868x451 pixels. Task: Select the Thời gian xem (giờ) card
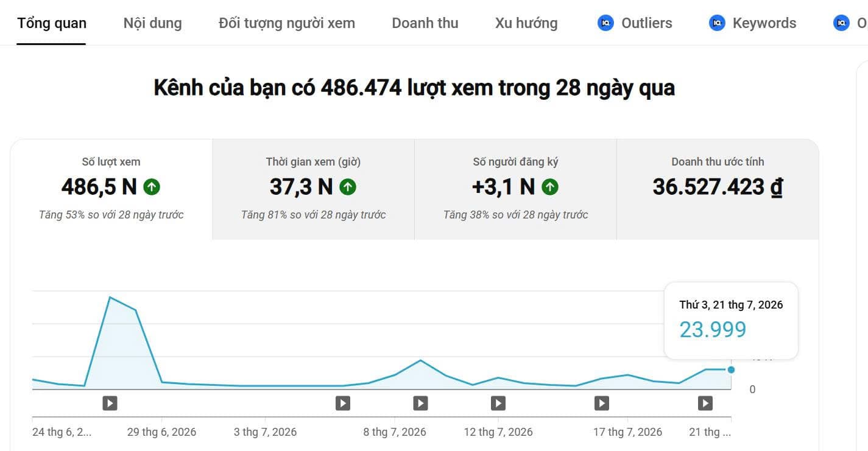click(x=313, y=189)
